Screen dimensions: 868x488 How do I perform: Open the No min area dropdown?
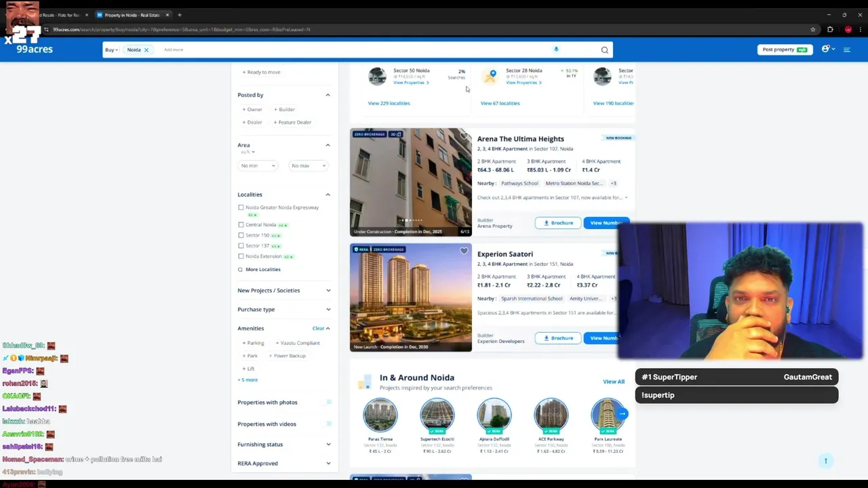pos(258,165)
